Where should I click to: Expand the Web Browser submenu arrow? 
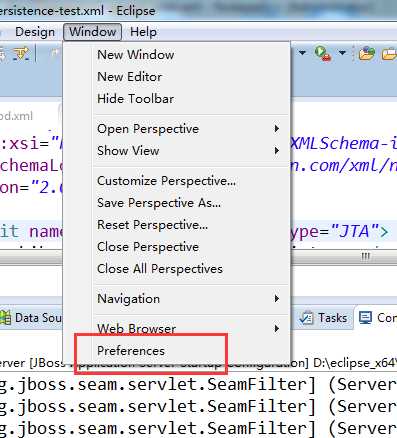(x=276, y=329)
